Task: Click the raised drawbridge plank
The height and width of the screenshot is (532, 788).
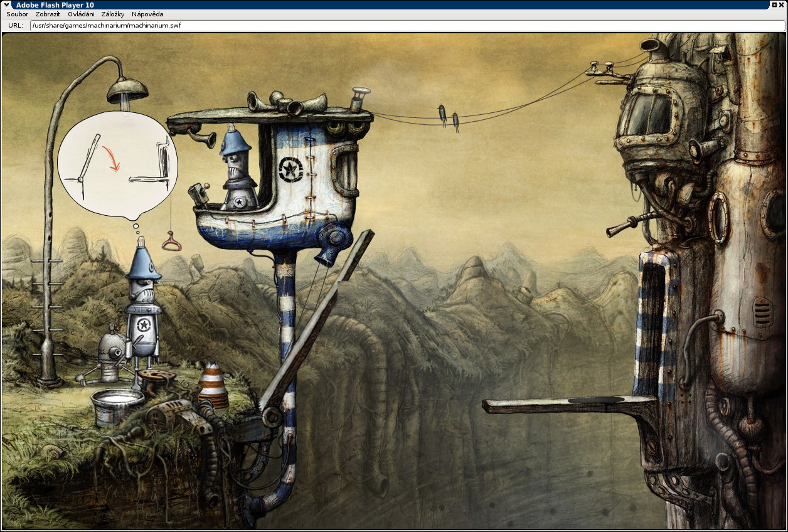Action: click(317, 320)
